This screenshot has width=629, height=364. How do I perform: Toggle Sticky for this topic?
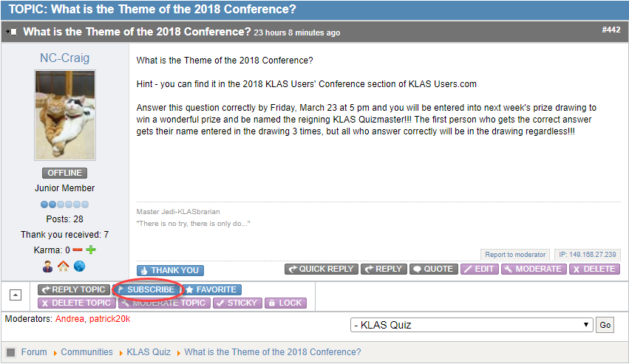coord(237,303)
